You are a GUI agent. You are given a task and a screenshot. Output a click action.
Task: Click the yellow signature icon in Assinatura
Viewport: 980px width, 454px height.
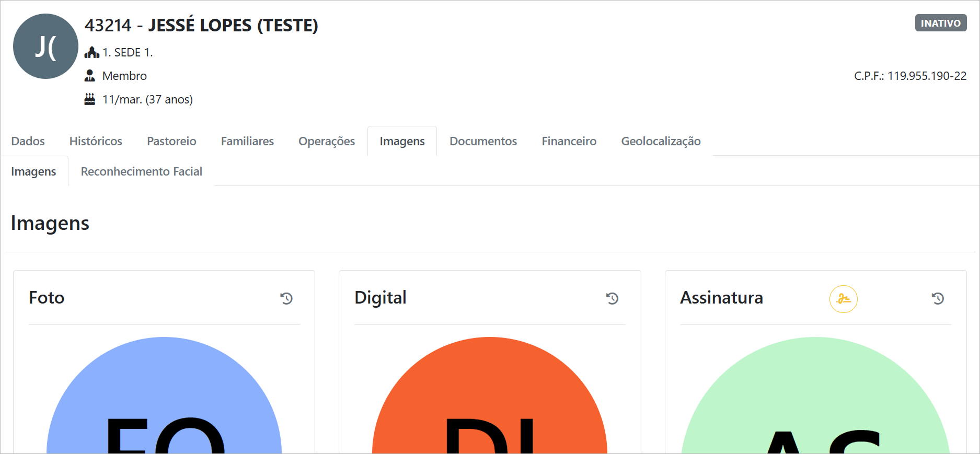(x=843, y=299)
